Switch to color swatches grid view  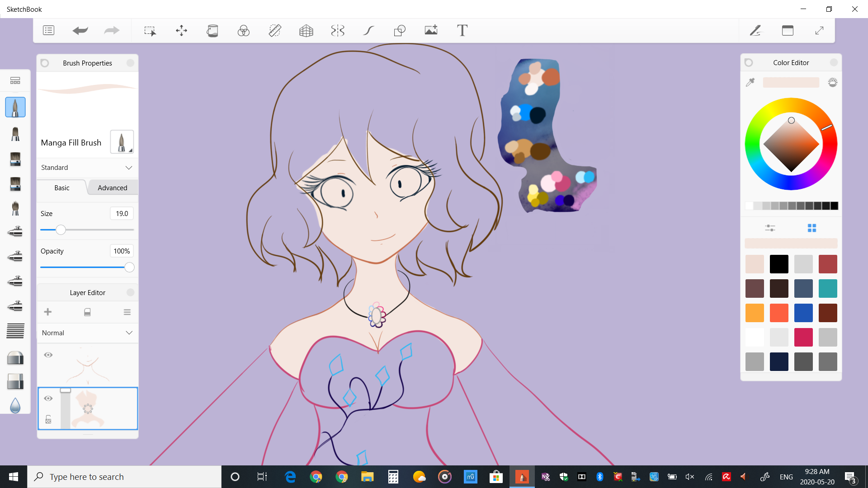(x=812, y=228)
